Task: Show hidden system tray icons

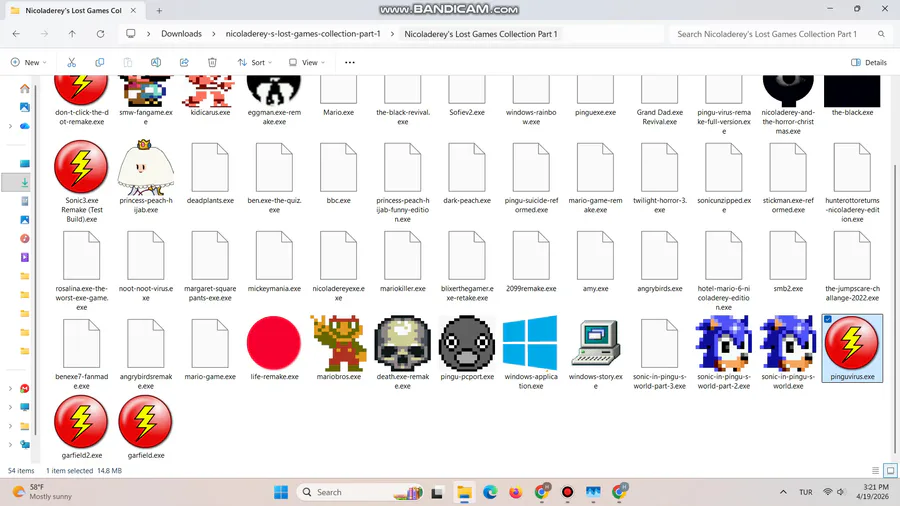Action: 783,492
